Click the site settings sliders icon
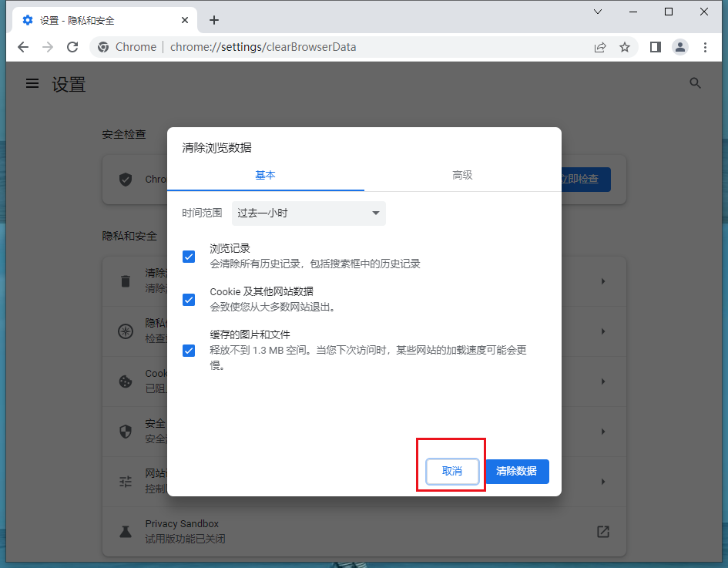Screen dimensions: 728x568 pyautogui.click(x=126, y=482)
